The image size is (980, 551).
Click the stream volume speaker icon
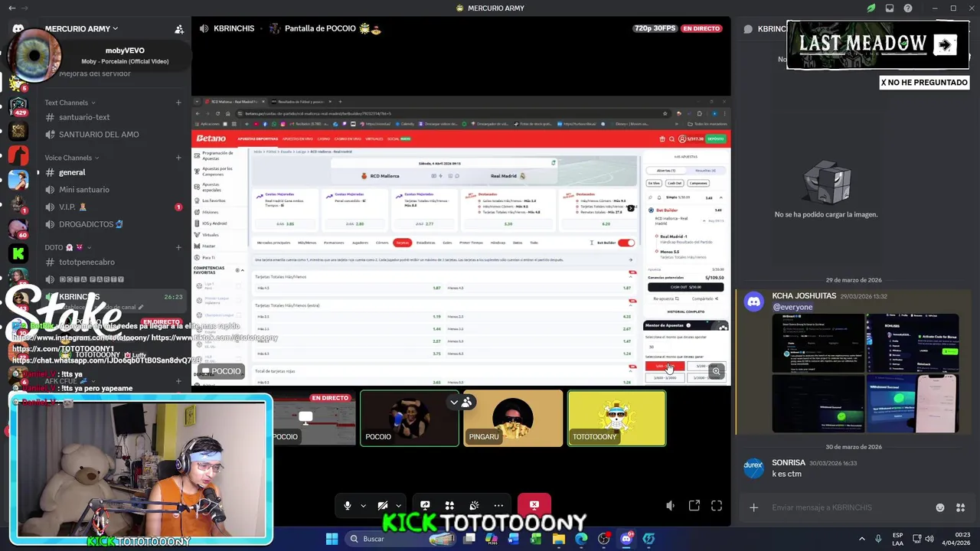[670, 506]
